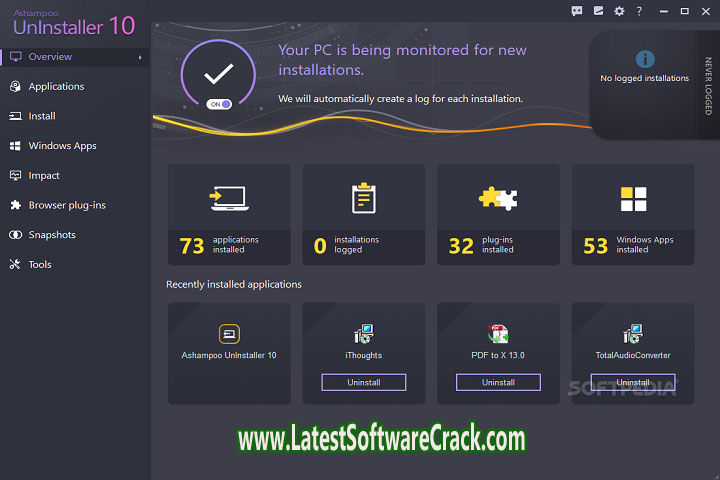Click the iThoughts installer icon

coord(364,334)
